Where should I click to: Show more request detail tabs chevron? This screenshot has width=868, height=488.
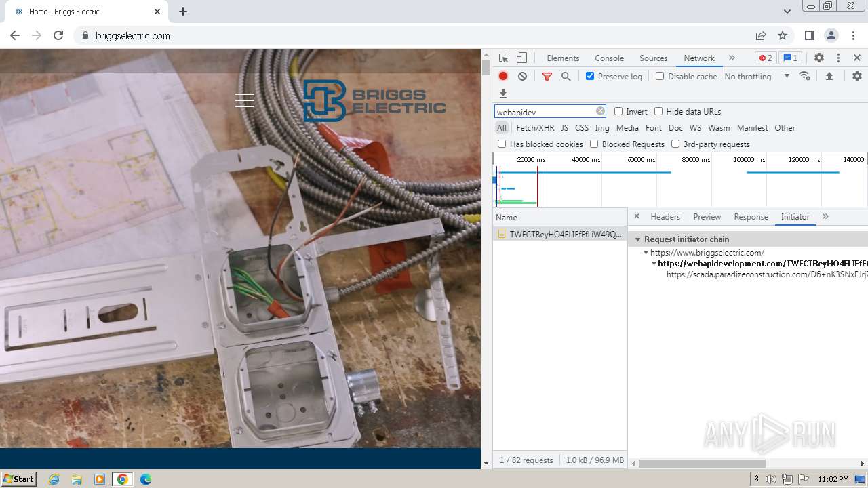[x=825, y=216]
